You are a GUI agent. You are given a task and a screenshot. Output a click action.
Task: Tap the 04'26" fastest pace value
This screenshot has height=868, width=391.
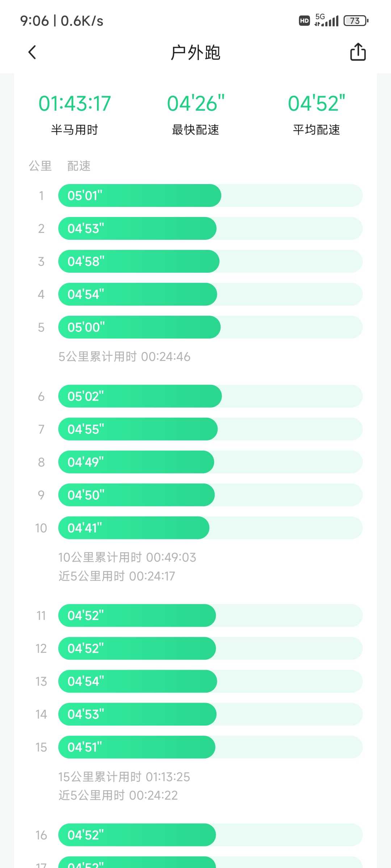click(195, 103)
